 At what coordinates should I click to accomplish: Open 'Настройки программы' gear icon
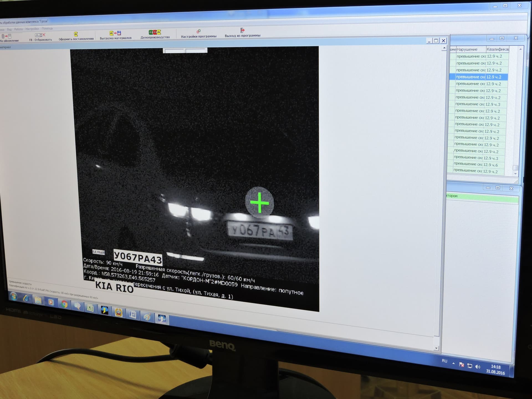(x=198, y=31)
